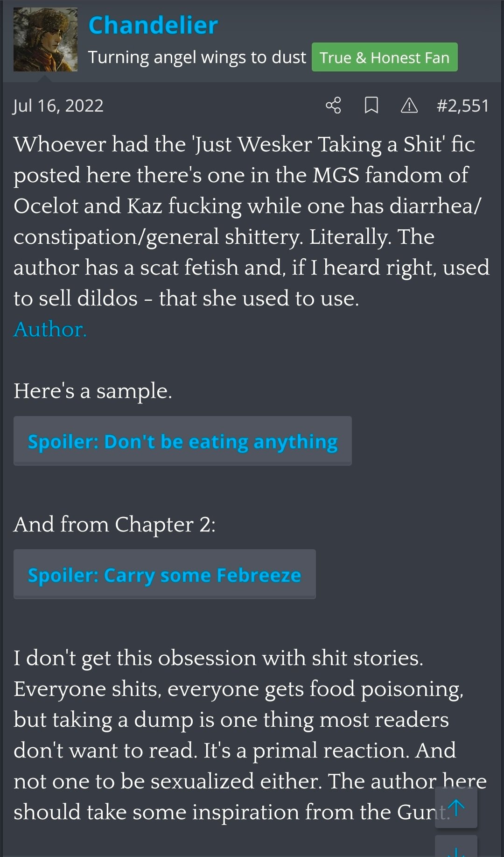Viewport: 504px width, 857px height.
Task: Click the True & Honest Fan badge
Action: [x=385, y=57]
